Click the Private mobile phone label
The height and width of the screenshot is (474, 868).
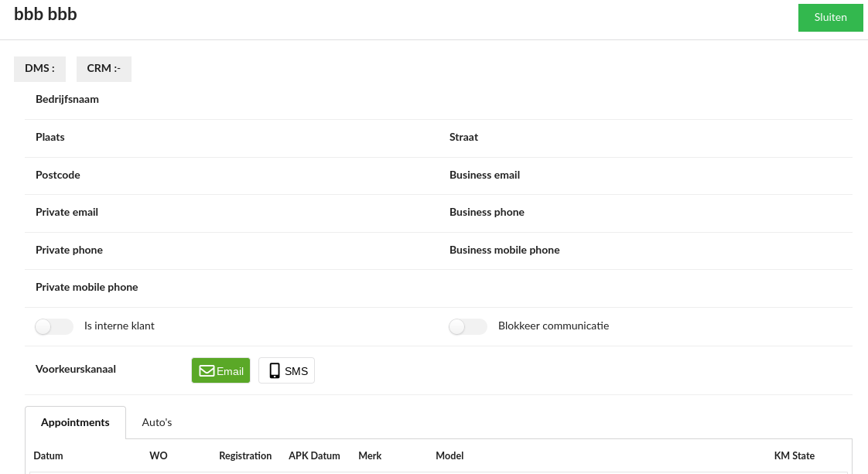point(87,287)
